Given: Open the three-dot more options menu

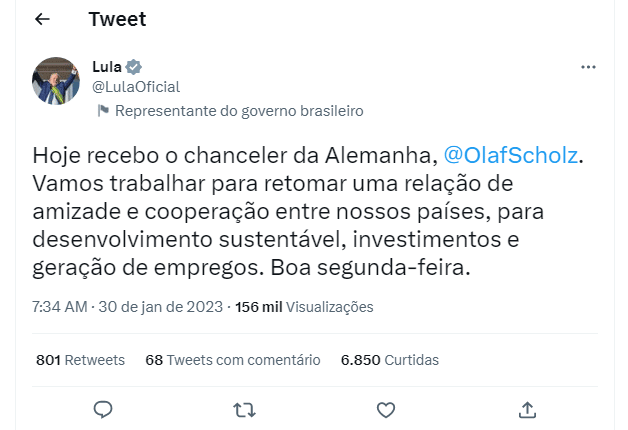Looking at the screenshot, I should coord(588,67).
